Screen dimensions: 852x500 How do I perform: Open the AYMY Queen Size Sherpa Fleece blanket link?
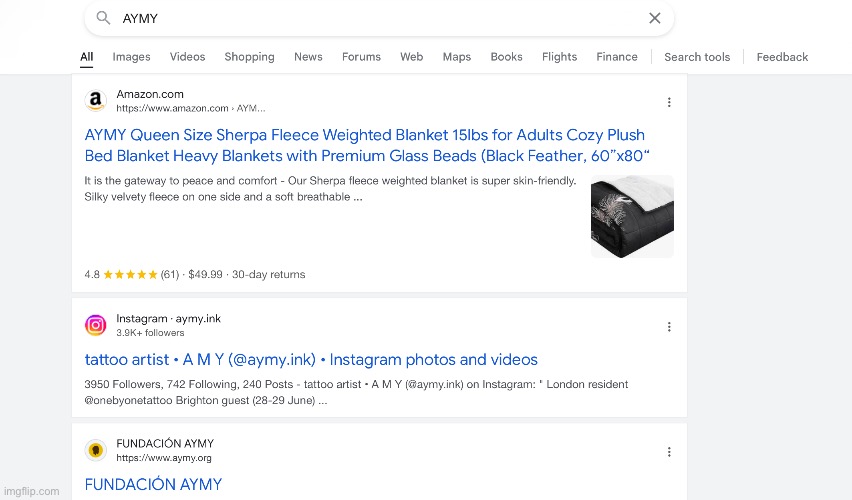367,145
